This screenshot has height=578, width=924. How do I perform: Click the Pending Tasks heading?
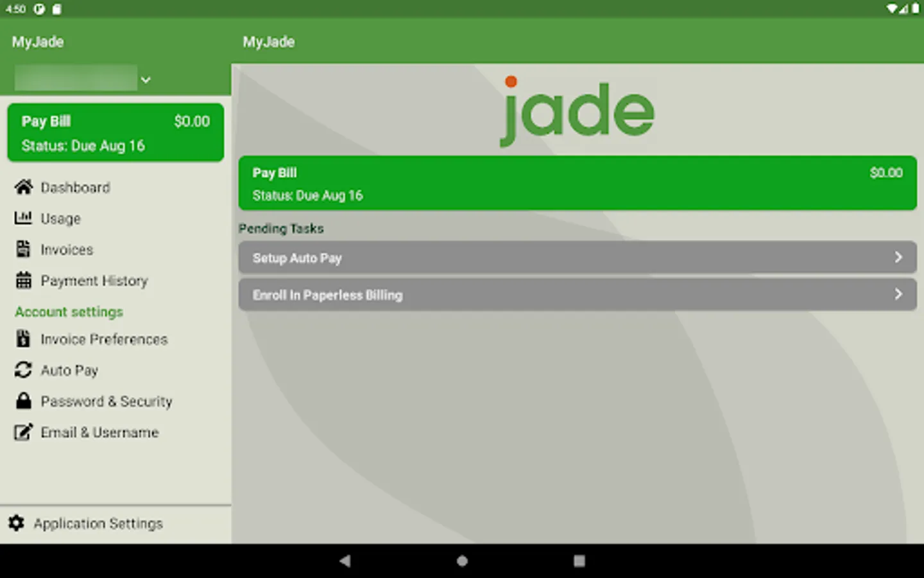point(281,229)
